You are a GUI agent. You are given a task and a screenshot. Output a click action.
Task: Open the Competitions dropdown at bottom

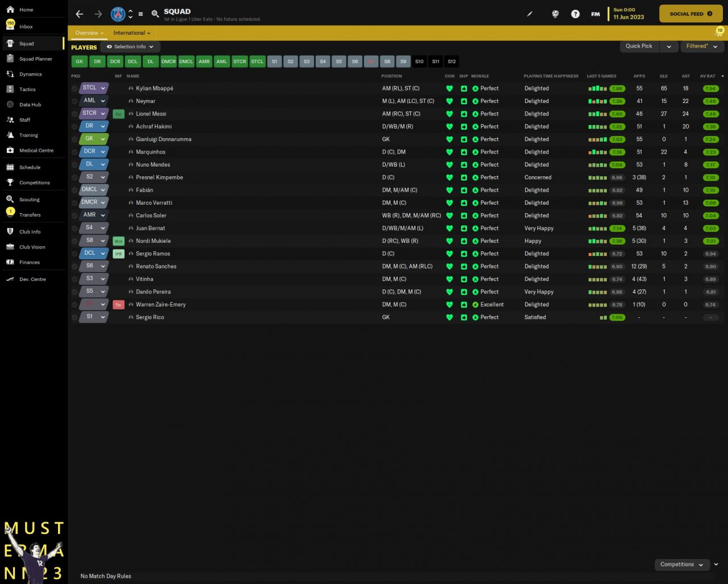click(682, 565)
